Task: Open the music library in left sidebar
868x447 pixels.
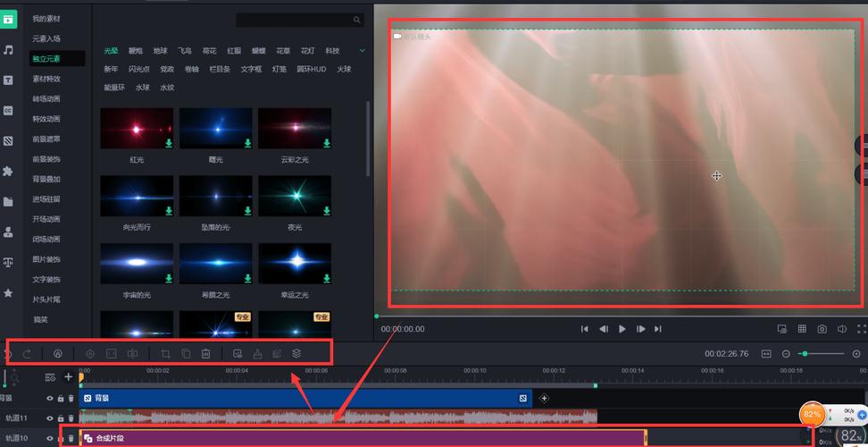Action: [x=8, y=50]
